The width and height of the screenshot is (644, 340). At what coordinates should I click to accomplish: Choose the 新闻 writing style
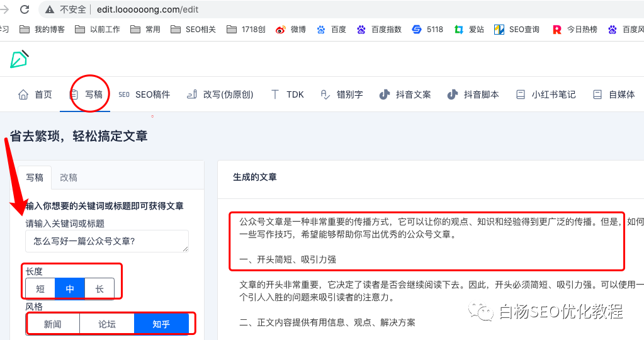coord(53,324)
